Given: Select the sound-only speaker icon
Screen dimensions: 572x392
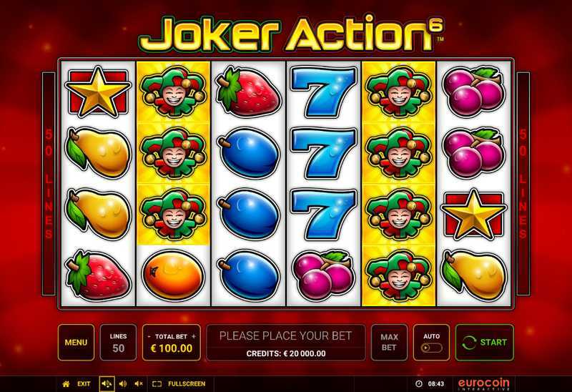Looking at the screenshot, I should point(123,384).
